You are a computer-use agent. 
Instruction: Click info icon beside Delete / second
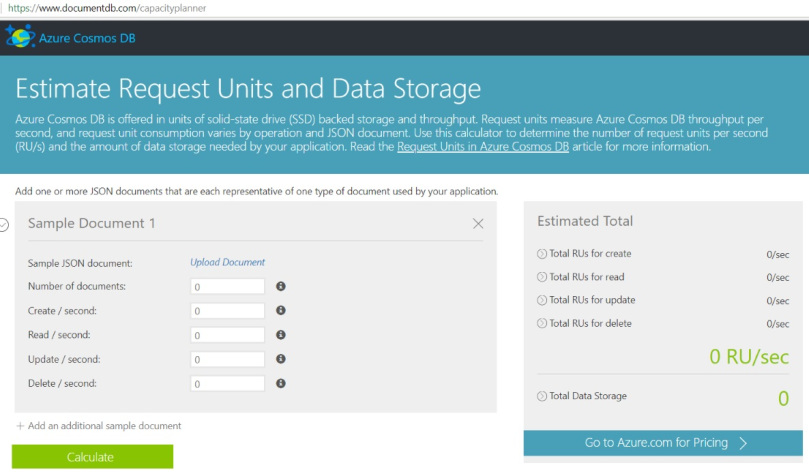click(281, 383)
